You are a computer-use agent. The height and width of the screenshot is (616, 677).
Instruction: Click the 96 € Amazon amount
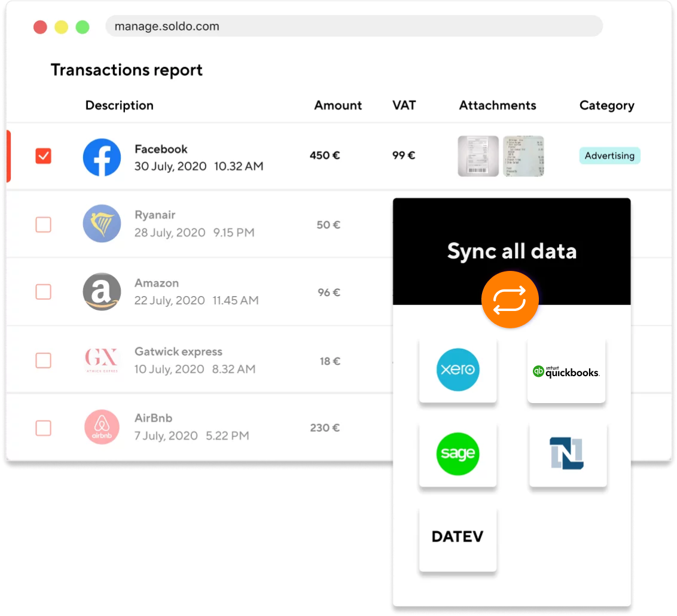click(329, 292)
